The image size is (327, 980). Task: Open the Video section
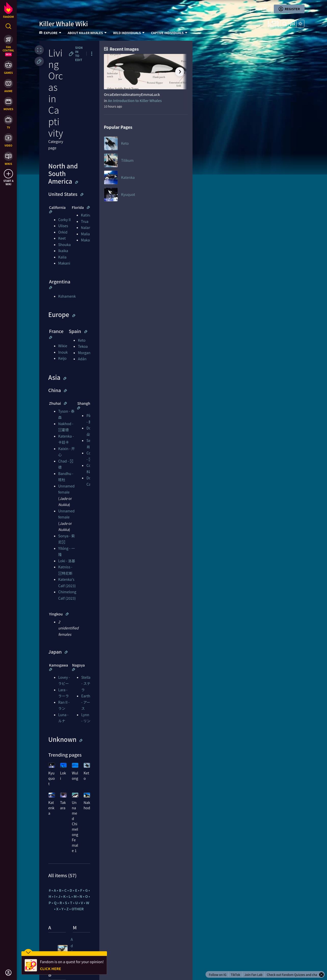pos(8,140)
